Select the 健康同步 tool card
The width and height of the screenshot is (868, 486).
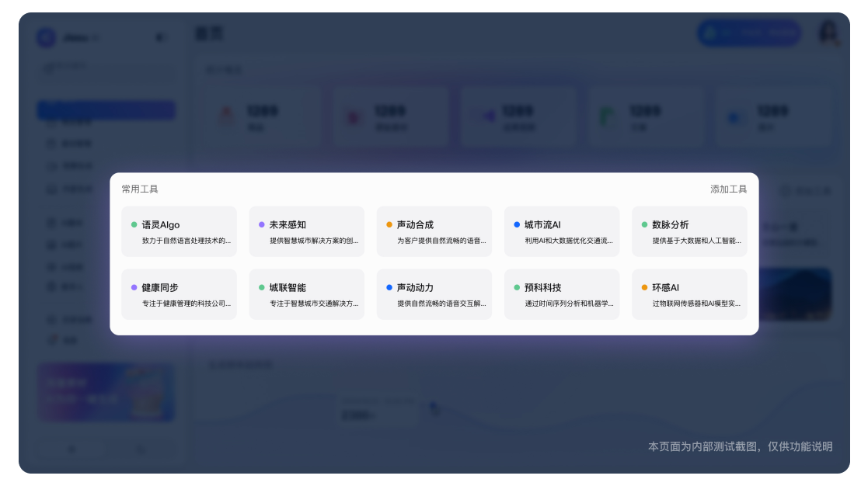179,294
